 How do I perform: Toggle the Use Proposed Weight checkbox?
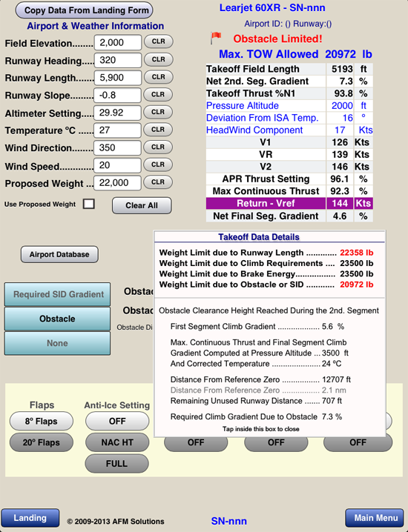tap(89, 204)
